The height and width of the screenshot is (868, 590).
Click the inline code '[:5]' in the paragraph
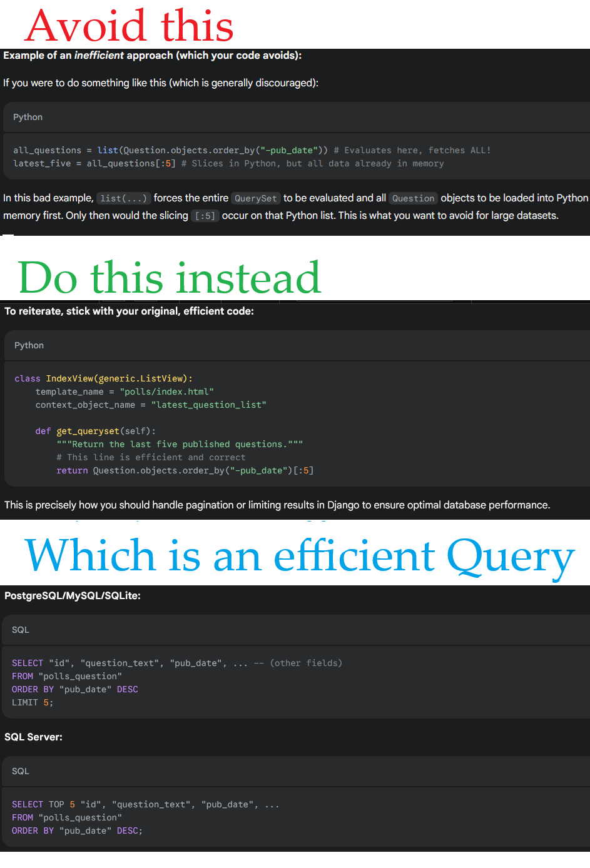[x=205, y=216]
